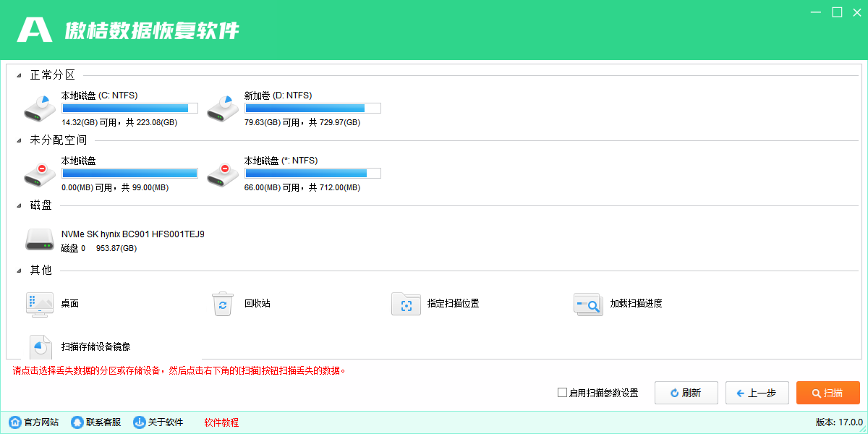Select the 新加卷 D: NTFS drive icon
The height and width of the screenshot is (434, 868).
click(x=222, y=107)
